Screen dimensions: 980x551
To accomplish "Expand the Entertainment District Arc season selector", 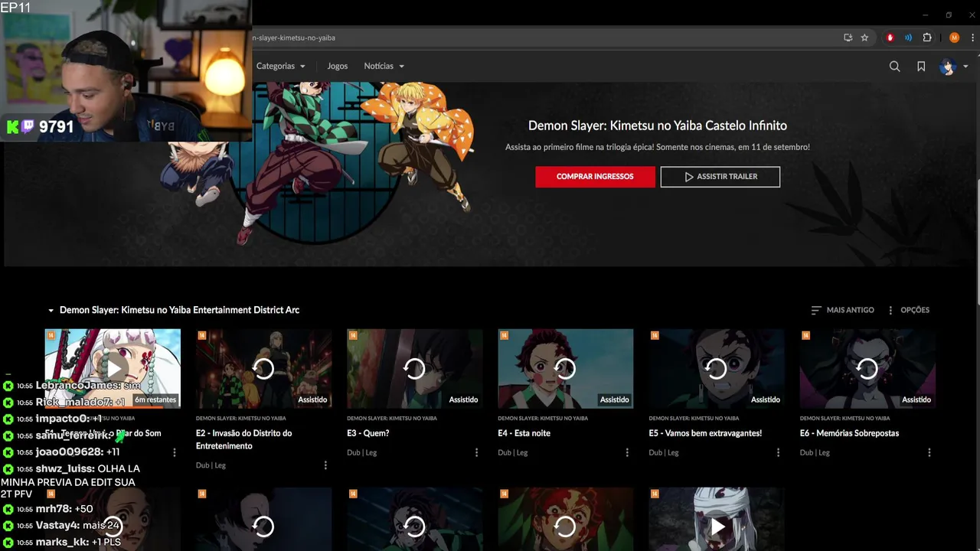I will tap(174, 310).
